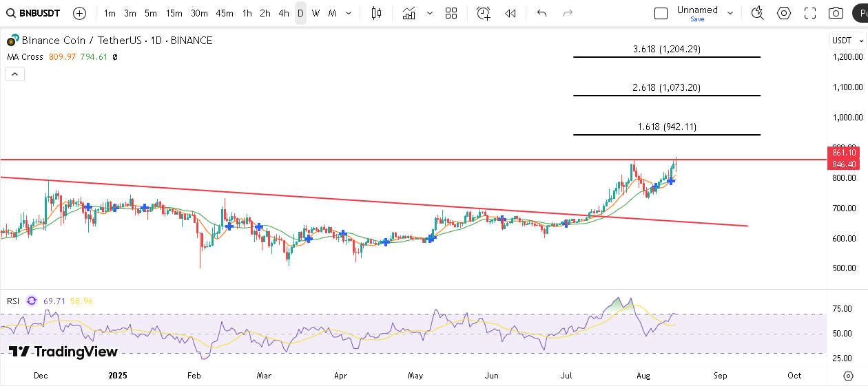
Task: Click the 2025 label on time axis
Action: [118, 376]
